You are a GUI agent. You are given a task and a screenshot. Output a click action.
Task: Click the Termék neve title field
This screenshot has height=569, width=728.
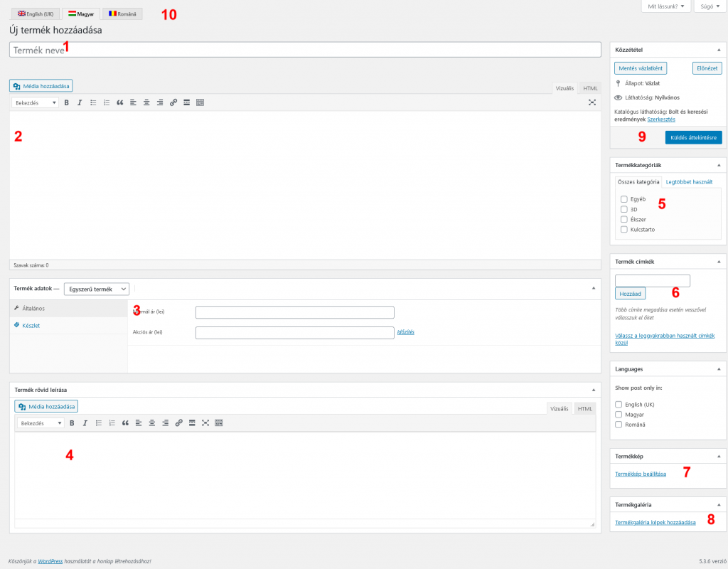pyautogui.click(x=306, y=50)
